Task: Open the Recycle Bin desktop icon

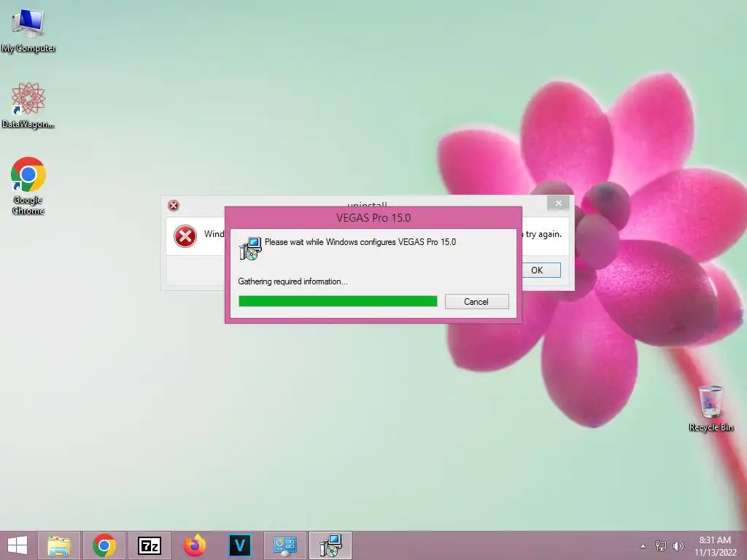Action: click(711, 409)
